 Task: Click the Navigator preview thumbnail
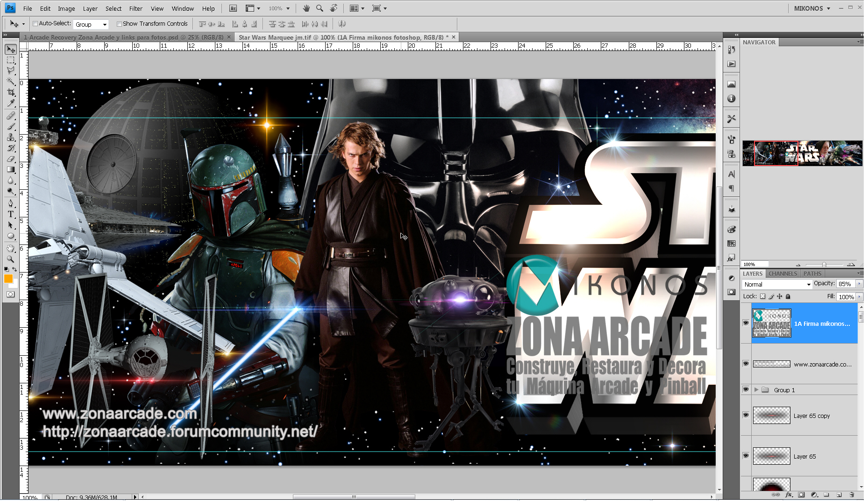tap(802, 153)
